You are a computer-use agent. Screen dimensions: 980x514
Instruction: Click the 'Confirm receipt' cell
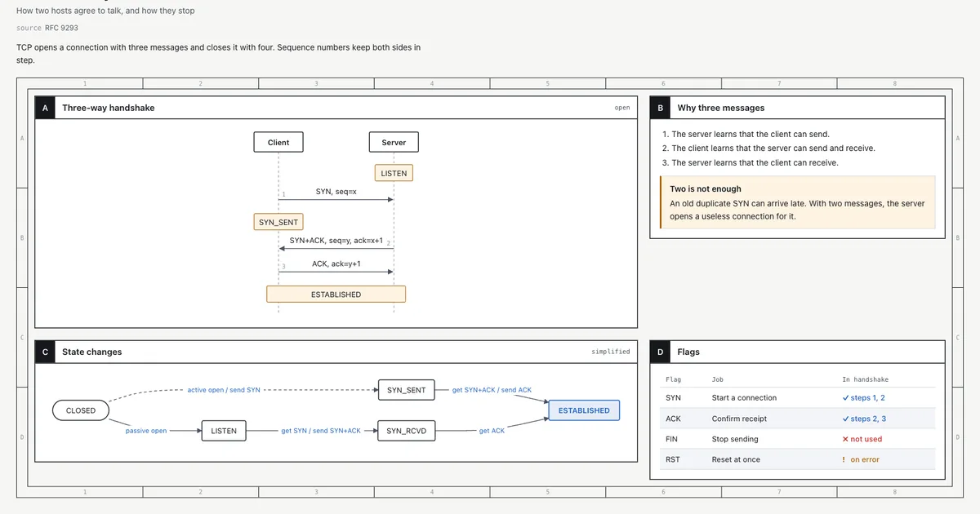(739, 419)
